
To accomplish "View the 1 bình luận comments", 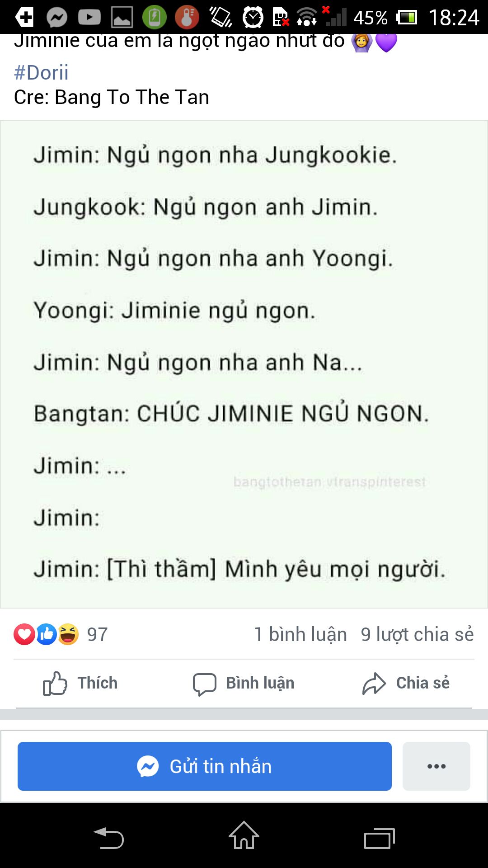I will [x=300, y=634].
